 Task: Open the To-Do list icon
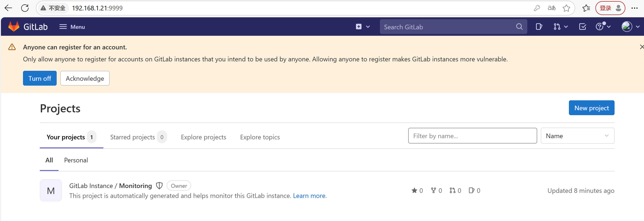[x=582, y=27]
